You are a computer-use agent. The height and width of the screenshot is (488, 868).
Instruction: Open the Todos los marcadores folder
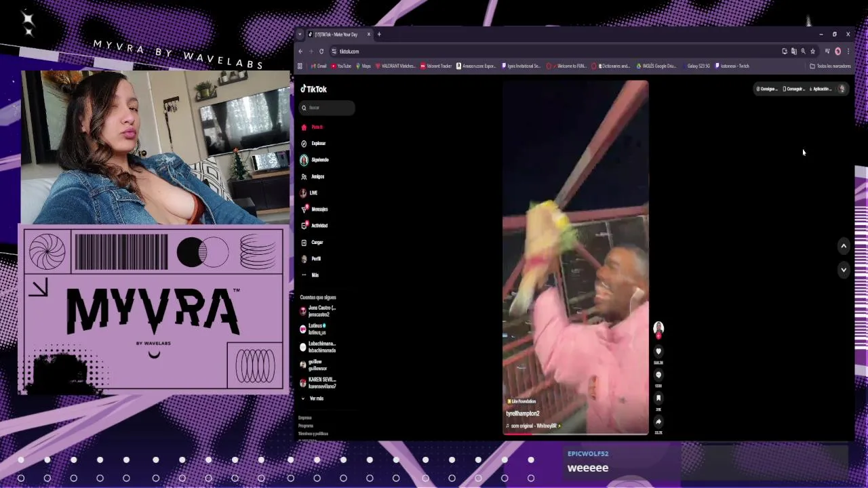click(x=831, y=66)
